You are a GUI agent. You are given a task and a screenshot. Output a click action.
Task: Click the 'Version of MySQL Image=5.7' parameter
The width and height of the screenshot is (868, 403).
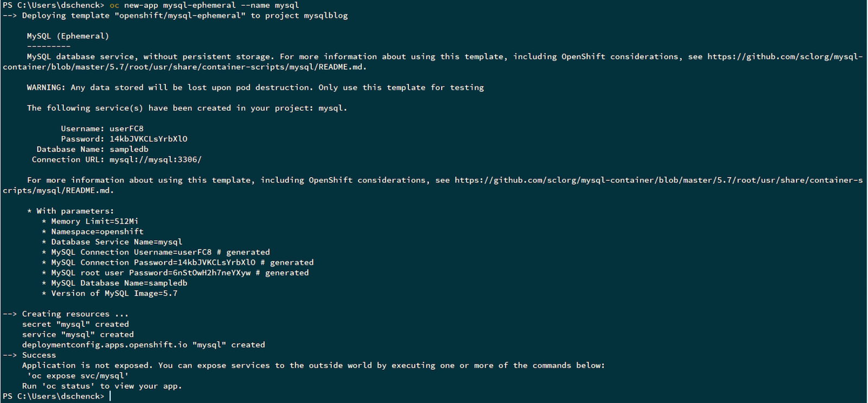(114, 294)
